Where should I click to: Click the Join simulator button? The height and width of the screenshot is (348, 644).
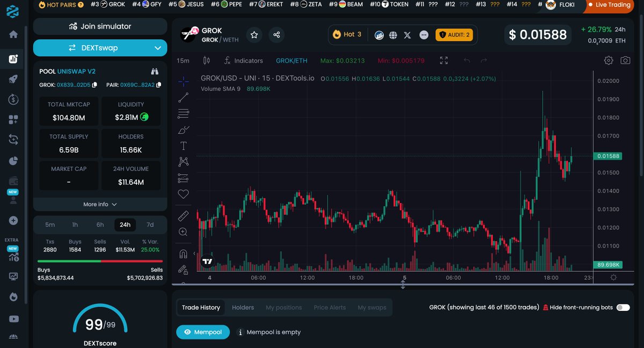pyautogui.click(x=100, y=26)
